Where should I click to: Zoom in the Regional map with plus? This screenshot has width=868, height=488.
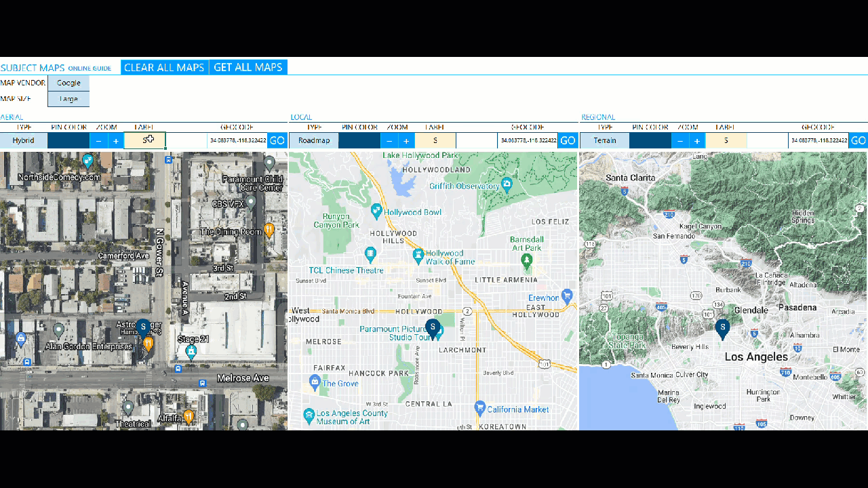[x=697, y=141]
